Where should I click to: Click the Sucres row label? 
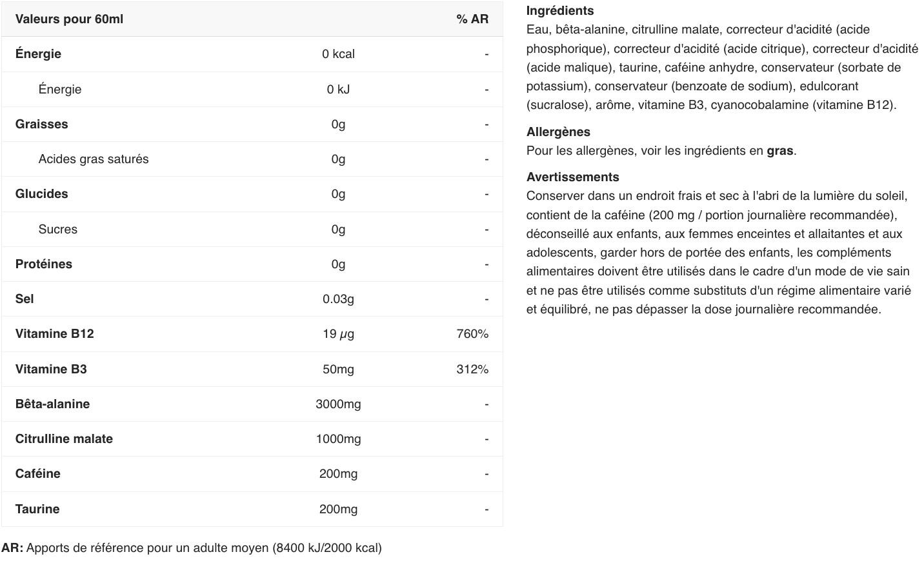click(x=57, y=230)
